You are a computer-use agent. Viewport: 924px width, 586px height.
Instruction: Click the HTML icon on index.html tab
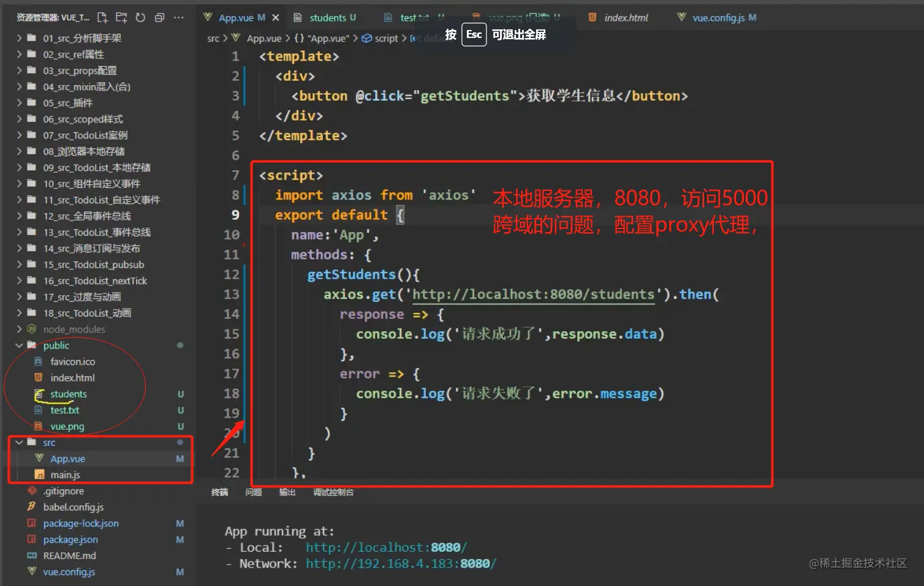593,18
